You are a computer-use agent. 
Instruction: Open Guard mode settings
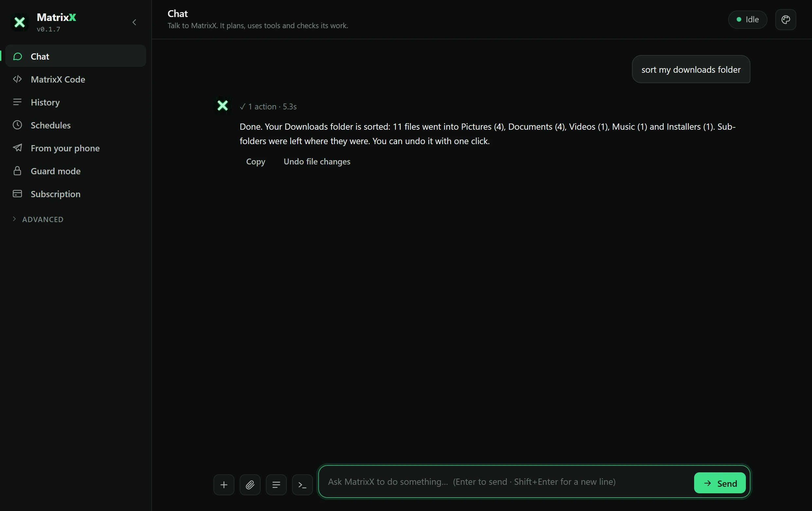76,171
